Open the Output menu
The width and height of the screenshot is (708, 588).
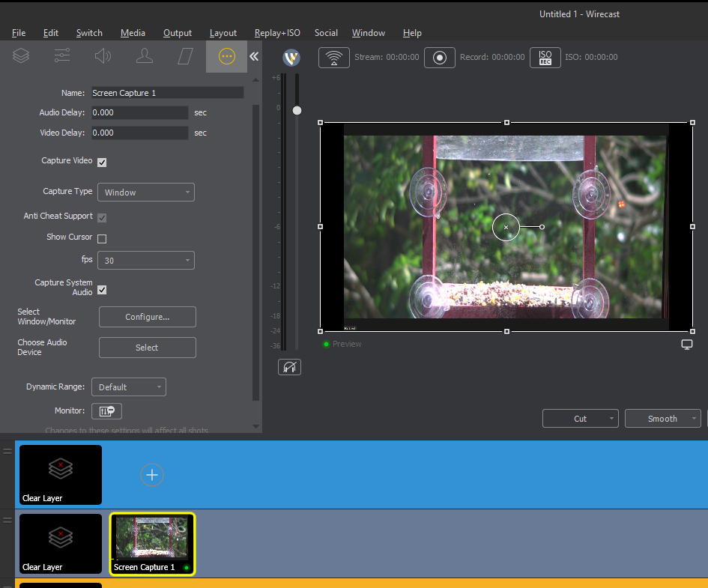[x=178, y=33]
